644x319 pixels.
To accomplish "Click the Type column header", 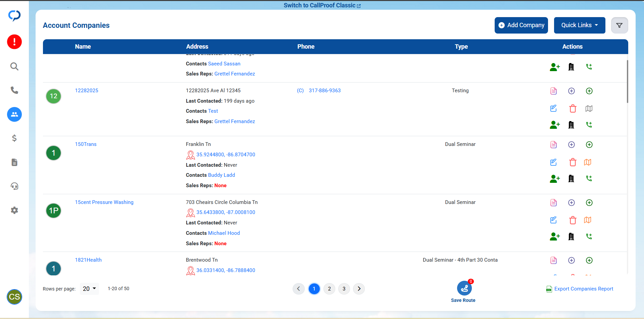I will point(461,47).
